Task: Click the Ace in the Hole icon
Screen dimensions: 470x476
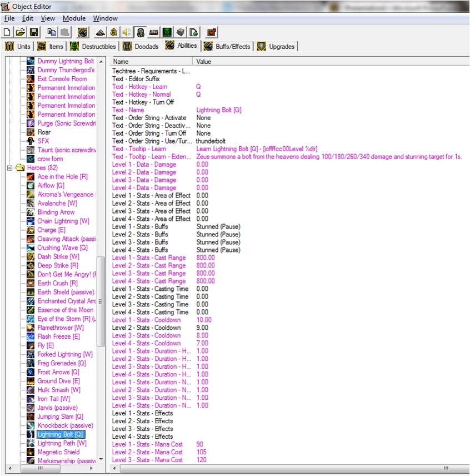Action: (31, 177)
